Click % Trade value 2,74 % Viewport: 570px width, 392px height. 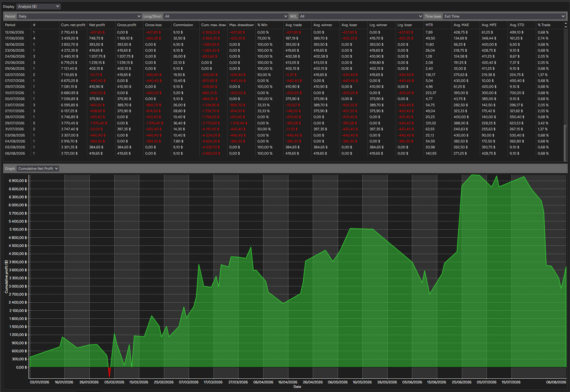(x=543, y=38)
